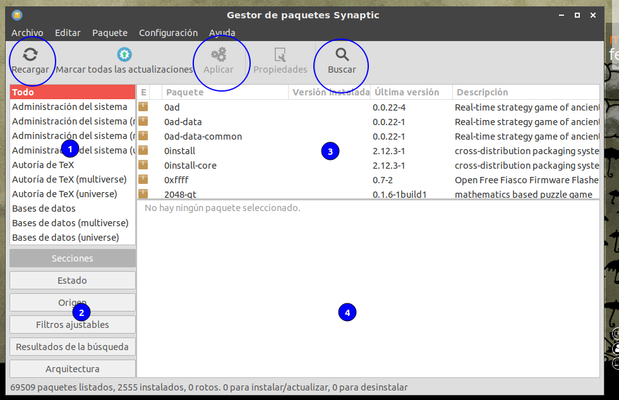Image resolution: width=619 pixels, height=400 pixels.
Task: Open Buscar magnifier search tool
Action: click(342, 54)
